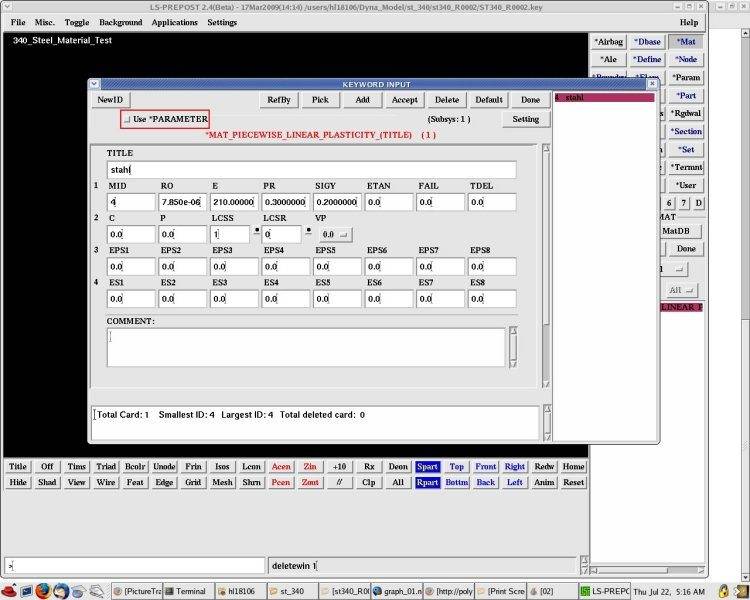
Task: Open the VP value dropdown
Action: [x=336, y=234]
